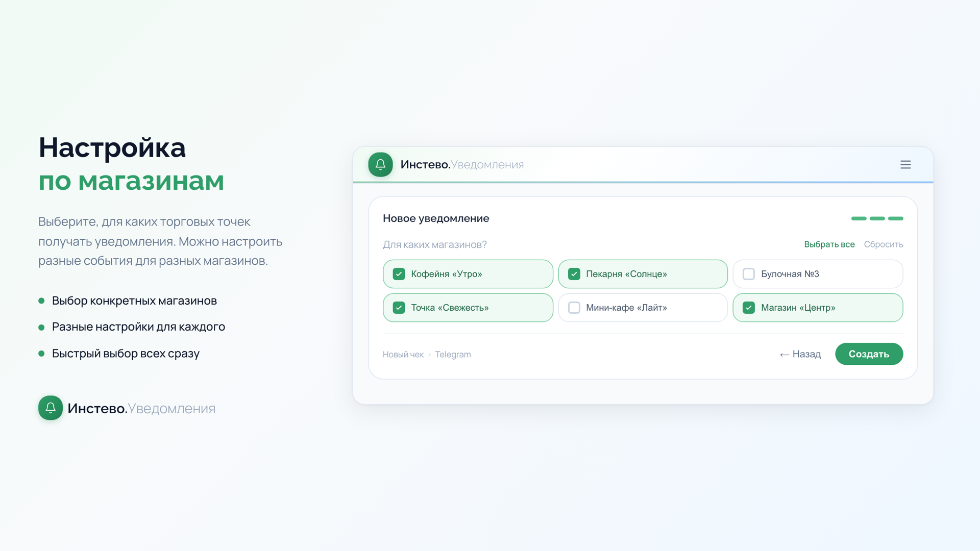This screenshot has width=980, height=551.
Task: Click the Telegram breadcrumb item
Action: pyautogui.click(x=453, y=355)
